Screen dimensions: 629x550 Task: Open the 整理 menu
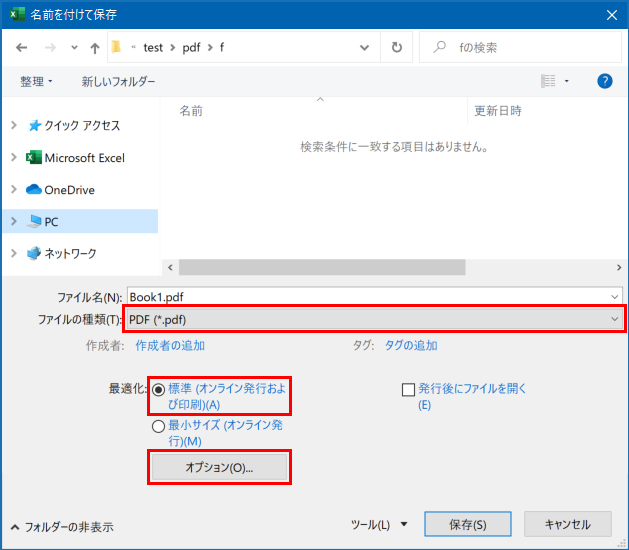[36, 81]
